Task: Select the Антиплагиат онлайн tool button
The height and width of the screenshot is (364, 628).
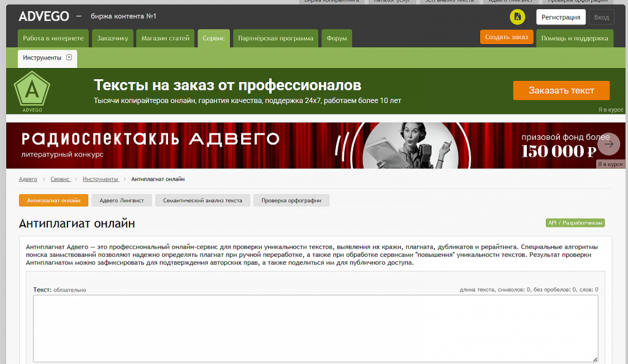Action: [x=54, y=200]
